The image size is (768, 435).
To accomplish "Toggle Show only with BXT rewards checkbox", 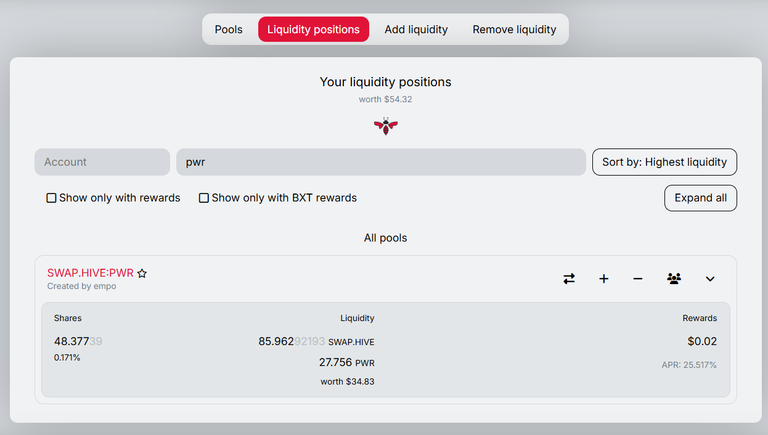I will pos(204,198).
